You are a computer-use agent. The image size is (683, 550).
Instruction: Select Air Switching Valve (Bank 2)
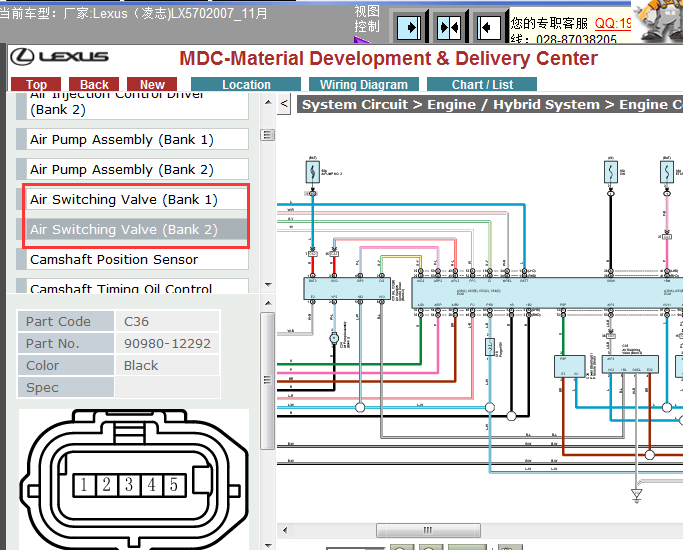[x=132, y=229]
